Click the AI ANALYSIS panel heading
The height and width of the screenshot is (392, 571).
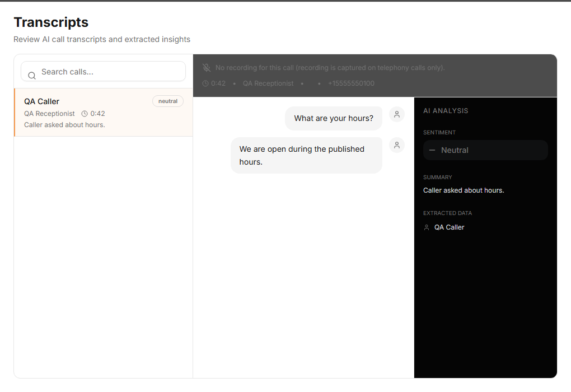coord(446,111)
